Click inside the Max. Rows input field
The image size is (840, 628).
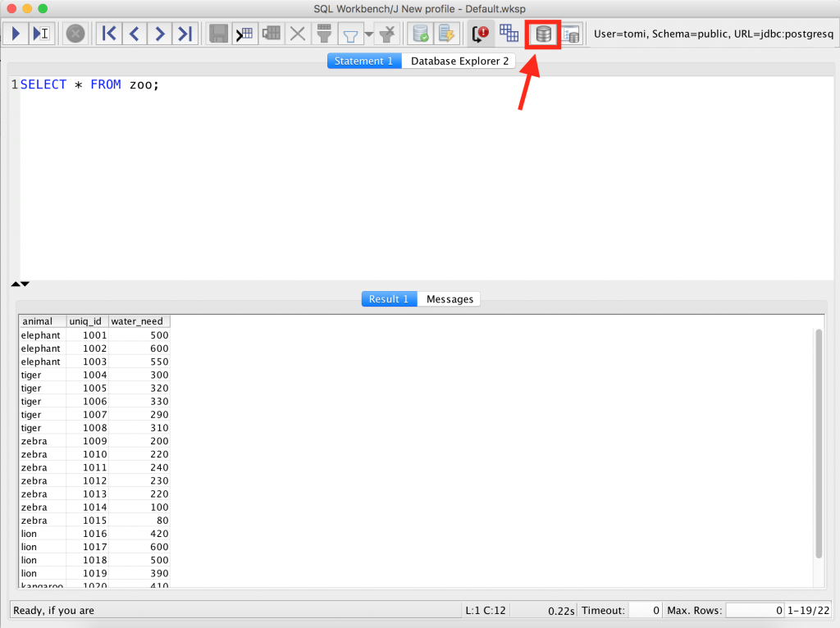[753, 610]
